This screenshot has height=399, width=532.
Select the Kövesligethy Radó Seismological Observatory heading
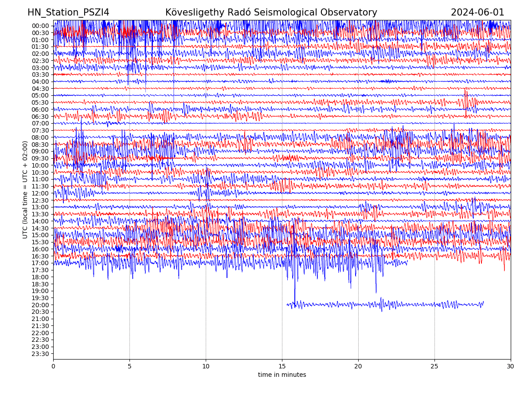click(x=271, y=12)
